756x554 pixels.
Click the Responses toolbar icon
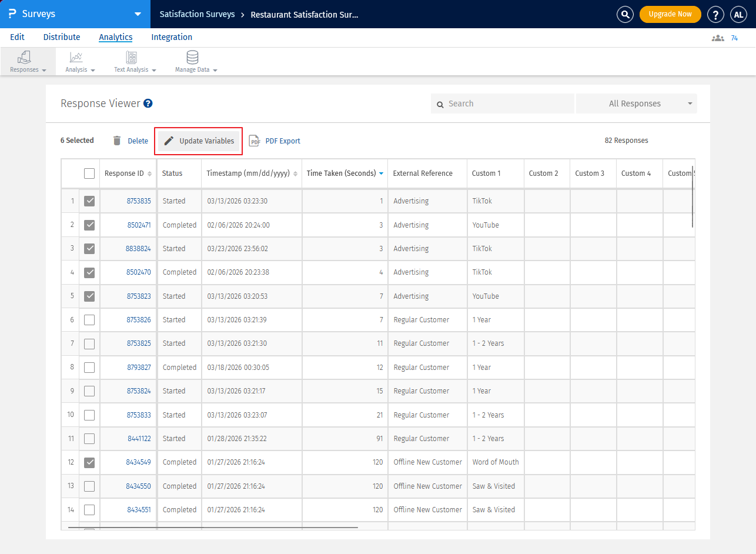(x=25, y=58)
